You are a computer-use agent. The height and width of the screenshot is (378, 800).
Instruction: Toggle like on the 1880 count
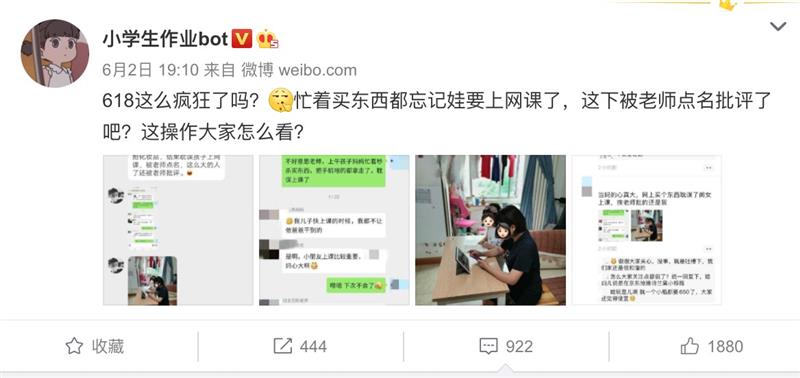(x=725, y=347)
